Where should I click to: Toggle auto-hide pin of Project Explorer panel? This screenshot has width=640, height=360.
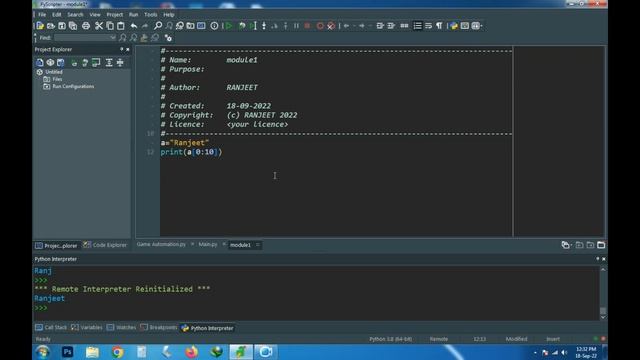click(x=121, y=49)
